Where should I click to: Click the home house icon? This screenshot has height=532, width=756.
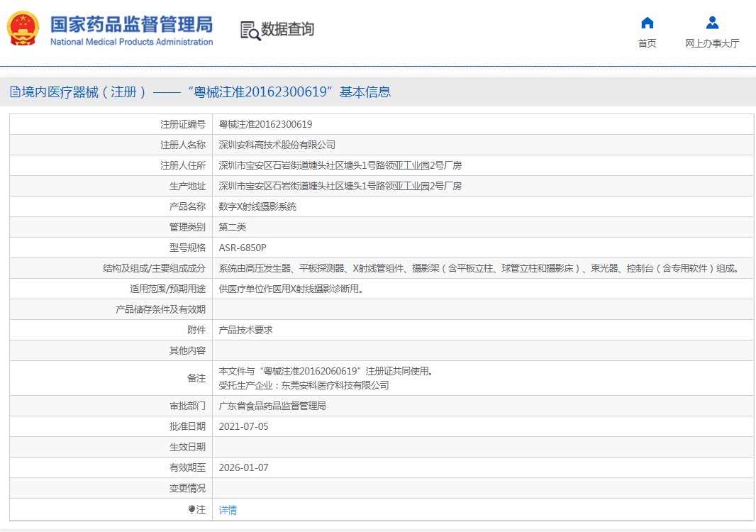[647, 23]
